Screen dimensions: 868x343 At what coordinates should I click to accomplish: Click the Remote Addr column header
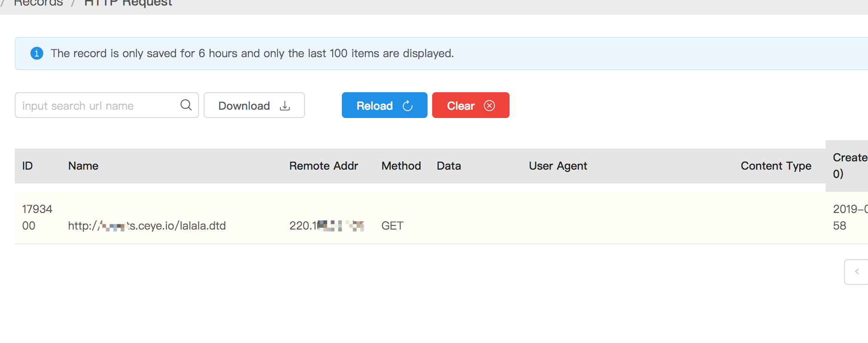(323, 166)
